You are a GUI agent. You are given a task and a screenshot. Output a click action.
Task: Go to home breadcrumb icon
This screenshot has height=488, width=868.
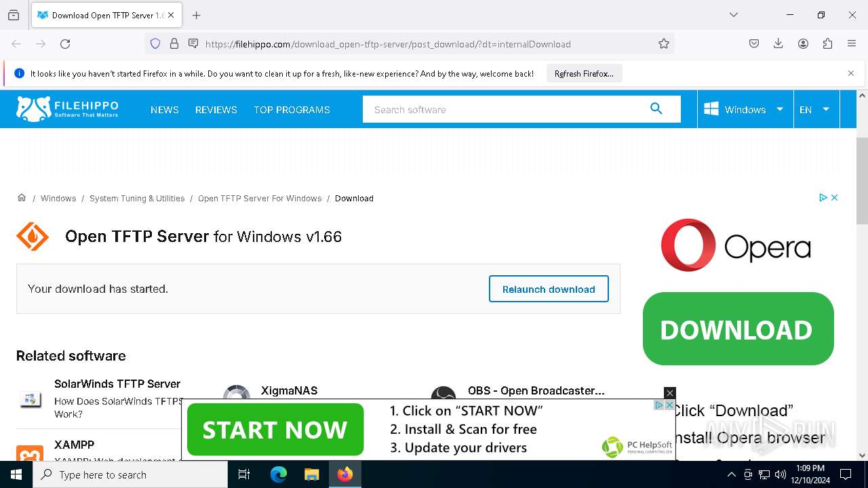coord(22,198)
